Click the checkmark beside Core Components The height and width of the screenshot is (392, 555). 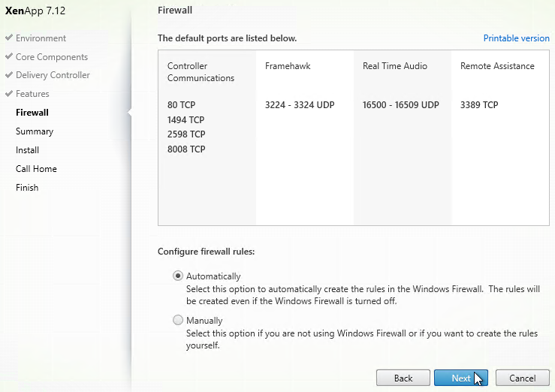(x=9, y=56)
